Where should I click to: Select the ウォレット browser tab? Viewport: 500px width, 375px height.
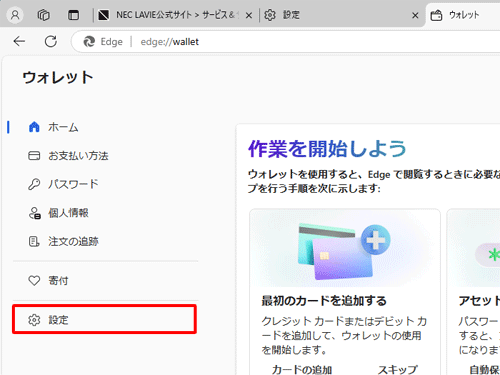[464, 15]
